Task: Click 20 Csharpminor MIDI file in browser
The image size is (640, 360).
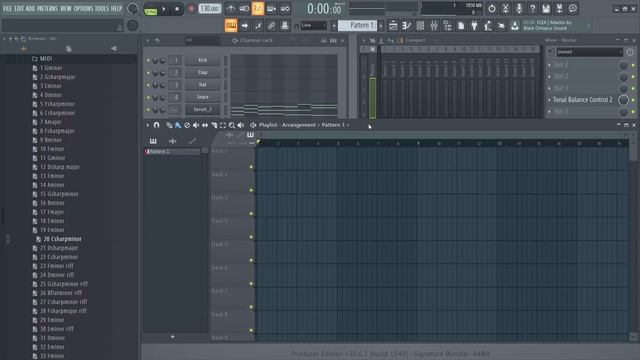Action: [62, 239]
